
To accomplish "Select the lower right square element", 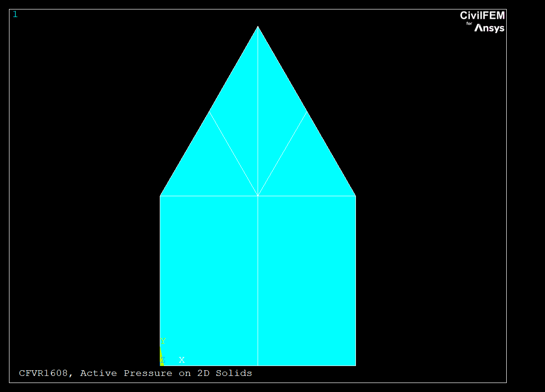I will coord(306,280).
